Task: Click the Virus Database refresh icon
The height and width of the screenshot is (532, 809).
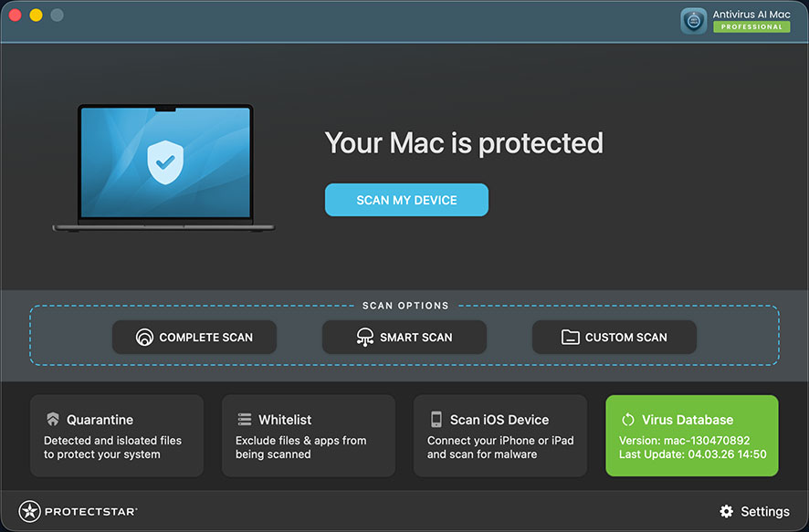Action: 628,420
